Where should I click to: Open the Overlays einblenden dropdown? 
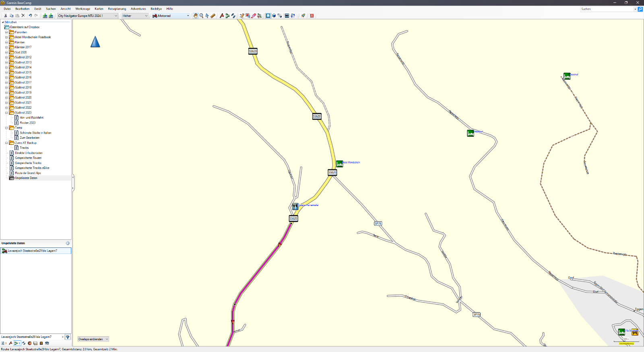click(x=93, y=339)
